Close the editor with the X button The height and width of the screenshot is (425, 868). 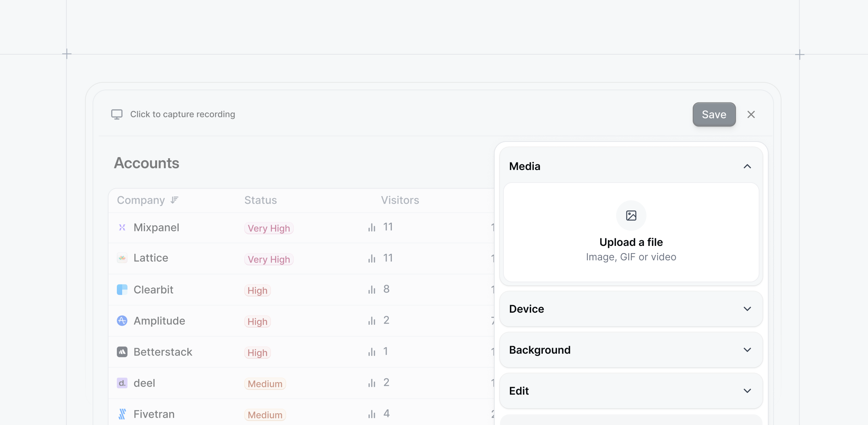751,114
